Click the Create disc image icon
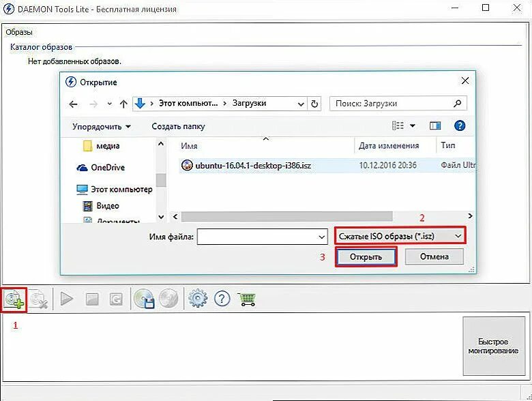 [144, 299]
